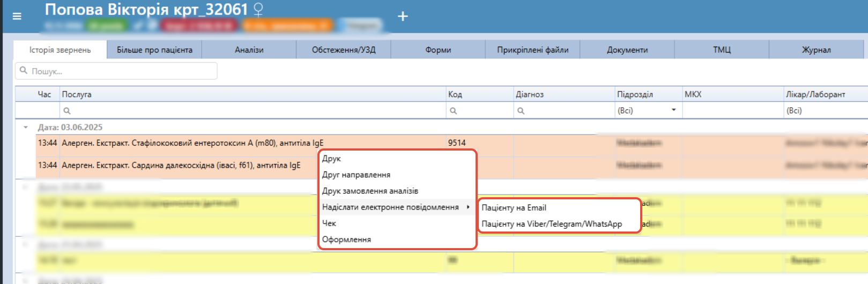This screenshot has height=284, width=868.
Task: Open the Форми tab
Action: tap(438, 50)
